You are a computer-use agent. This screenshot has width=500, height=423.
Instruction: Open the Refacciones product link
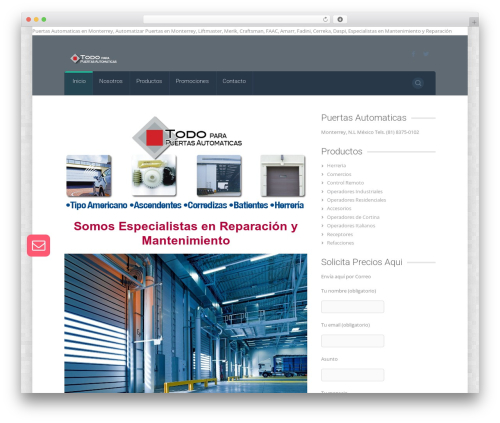point(340,243)
